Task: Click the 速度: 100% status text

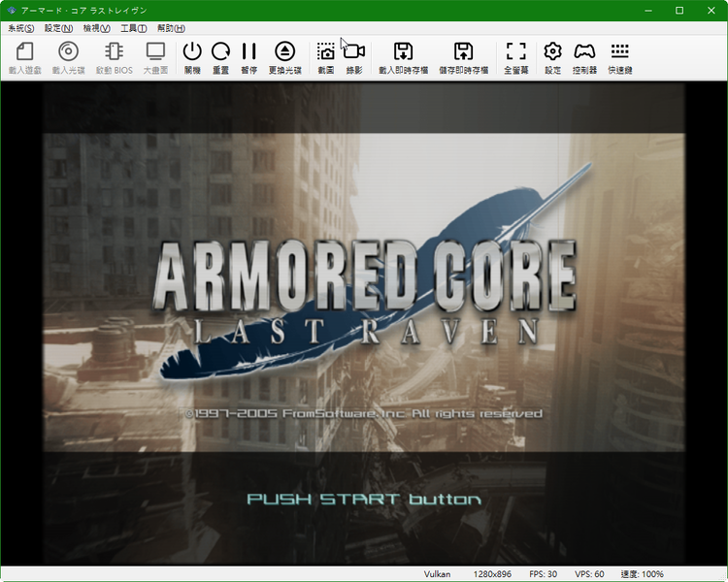Action: [x=643, y=574]
